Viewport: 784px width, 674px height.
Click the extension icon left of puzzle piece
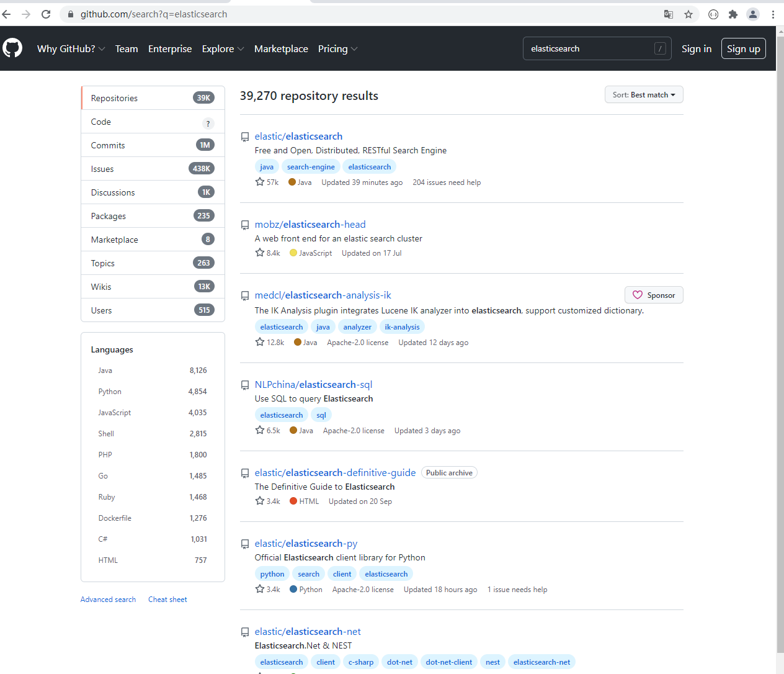pyautogui.click(x=713, y=14)
